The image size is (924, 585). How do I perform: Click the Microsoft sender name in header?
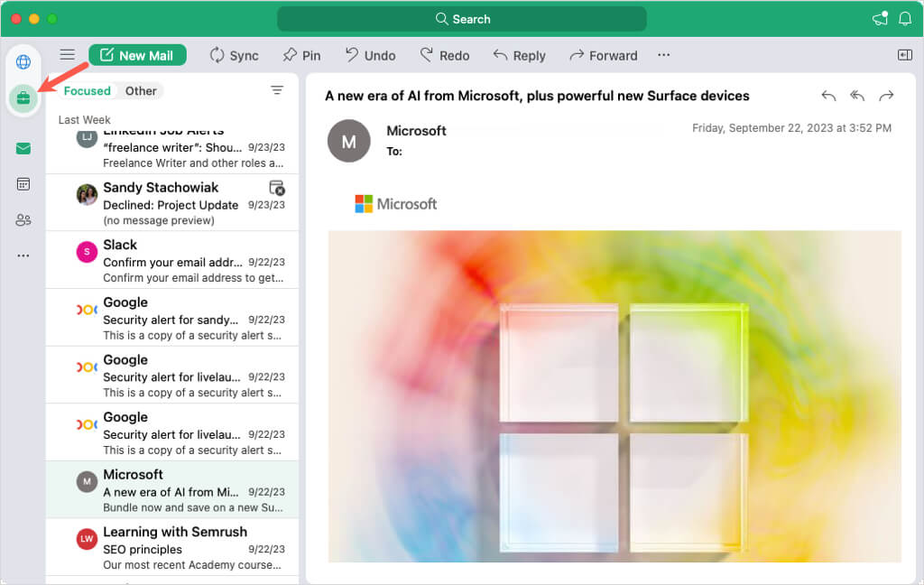(x=416, y=131)
